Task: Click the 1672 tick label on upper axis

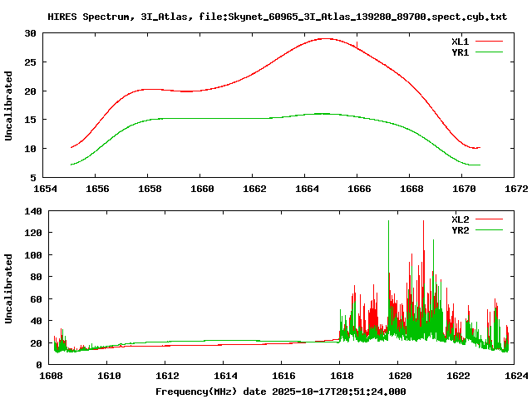Action: (515, 189)
